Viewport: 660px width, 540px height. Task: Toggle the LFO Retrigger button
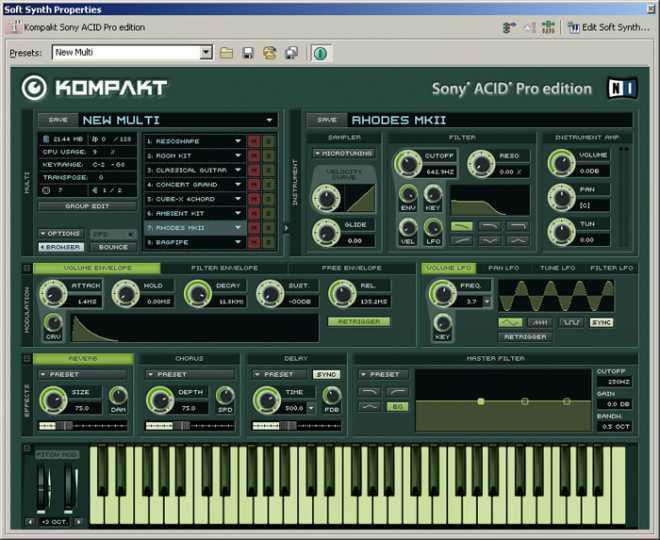point(525,337)
